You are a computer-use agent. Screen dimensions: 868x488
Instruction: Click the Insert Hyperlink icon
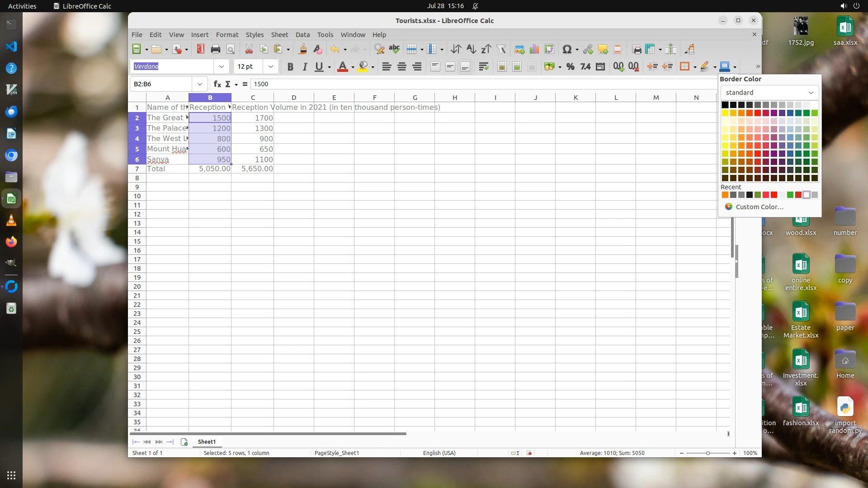[x=588, y=49]
